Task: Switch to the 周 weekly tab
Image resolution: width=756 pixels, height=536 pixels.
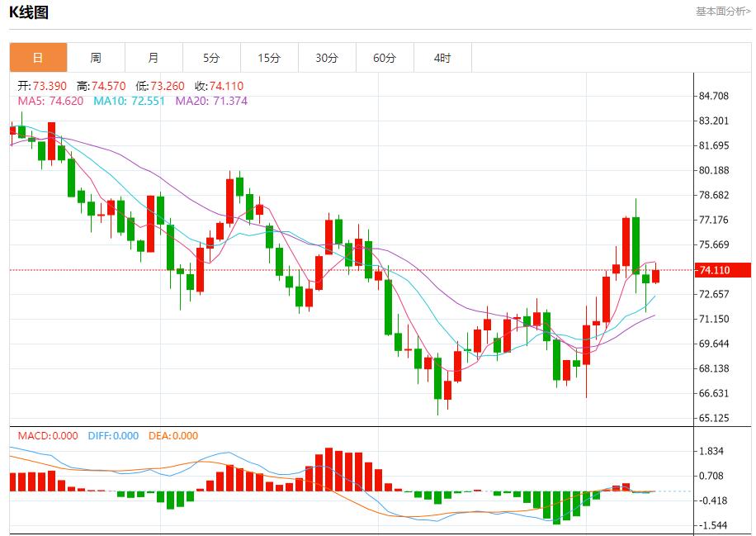Action: coord(96,58)
